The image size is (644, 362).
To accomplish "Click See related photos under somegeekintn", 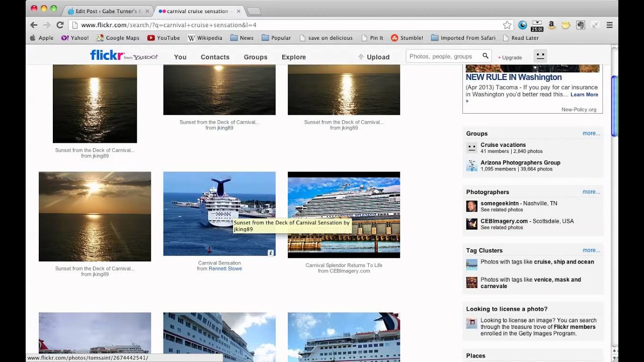I will (502, 210).
